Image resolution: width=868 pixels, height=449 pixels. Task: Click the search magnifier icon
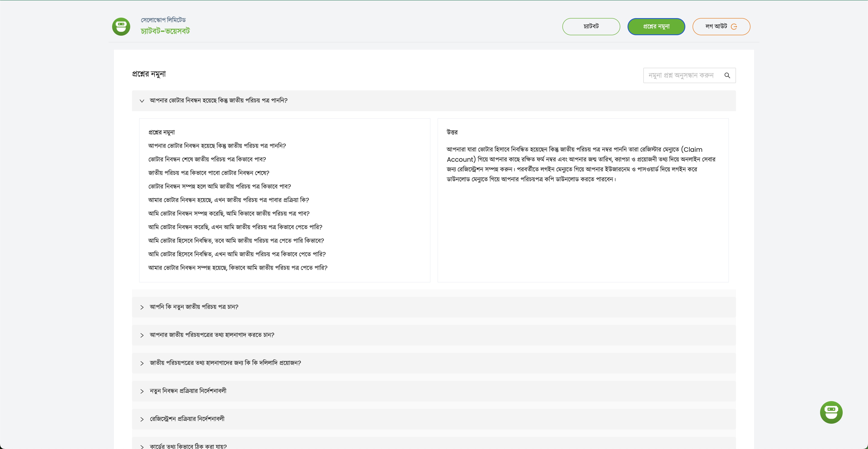pos(727,75)
